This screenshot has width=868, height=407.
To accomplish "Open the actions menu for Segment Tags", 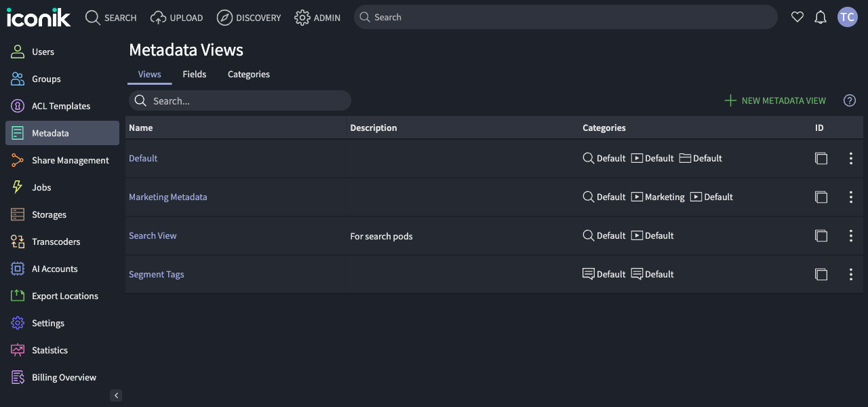I will pos(851,274).
